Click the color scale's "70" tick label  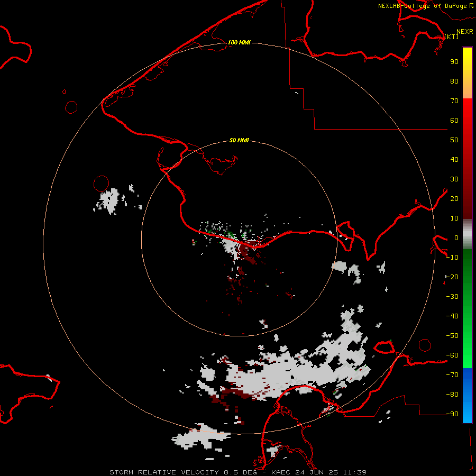pos(454,101)
